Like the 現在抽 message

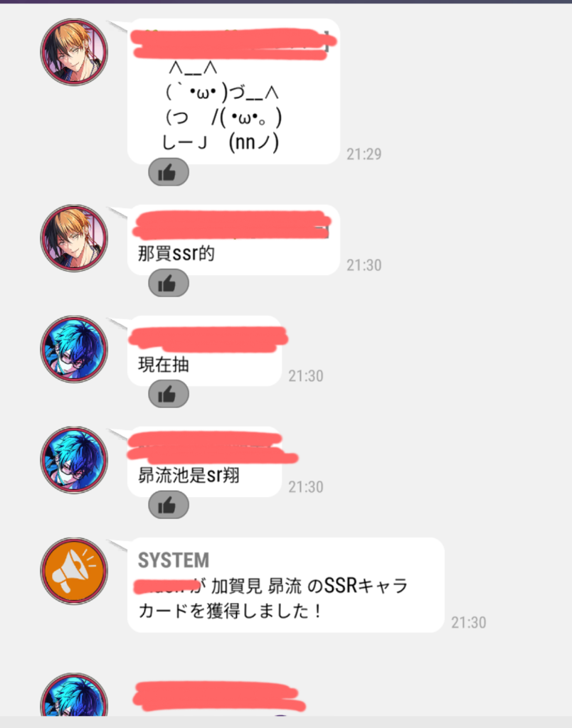168,394
